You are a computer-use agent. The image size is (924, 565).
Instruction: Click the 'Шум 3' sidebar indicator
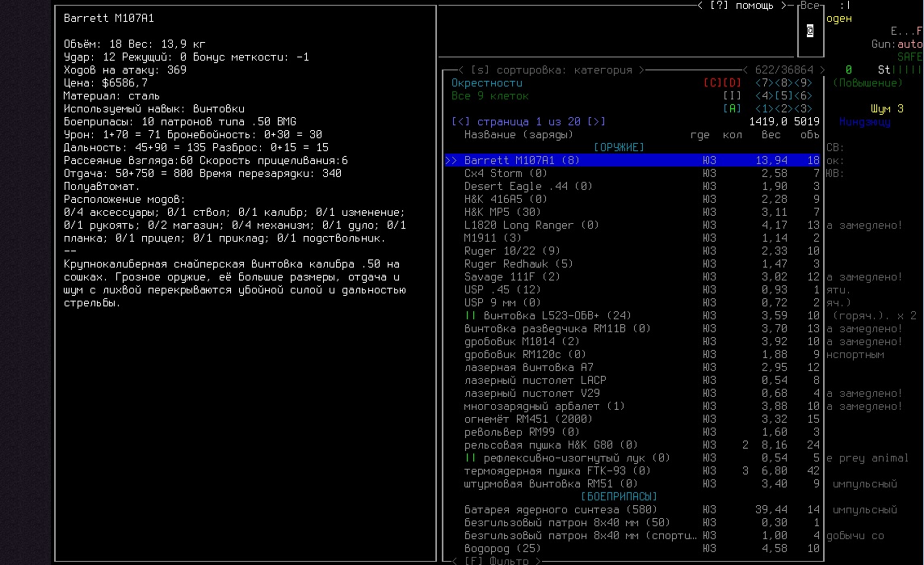[887, 109]
